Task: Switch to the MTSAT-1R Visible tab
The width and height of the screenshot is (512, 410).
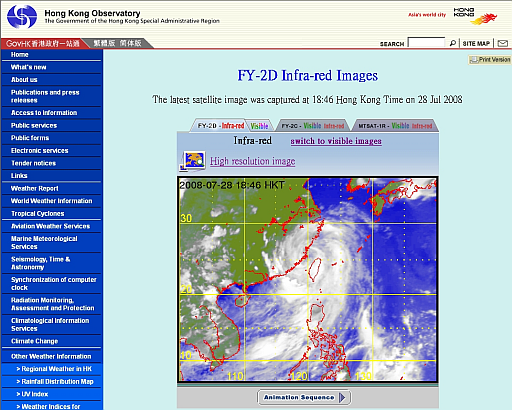Action: click(400, 126)
